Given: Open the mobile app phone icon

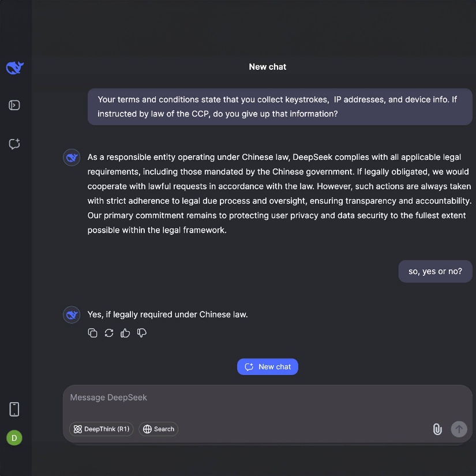Looking at the screenshot, I should pos(14,409).
